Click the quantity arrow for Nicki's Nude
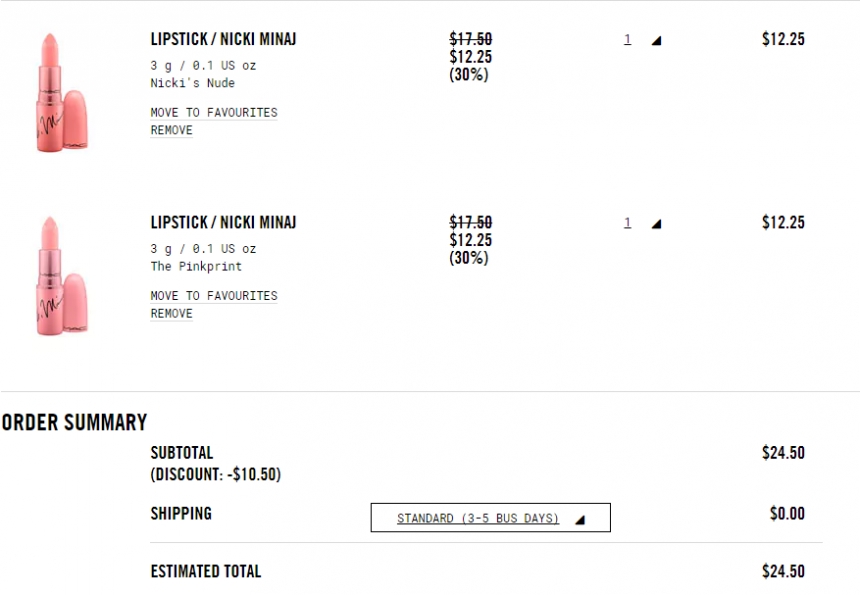Viewport: 860px width, 595px height. [x=656, y=41]
